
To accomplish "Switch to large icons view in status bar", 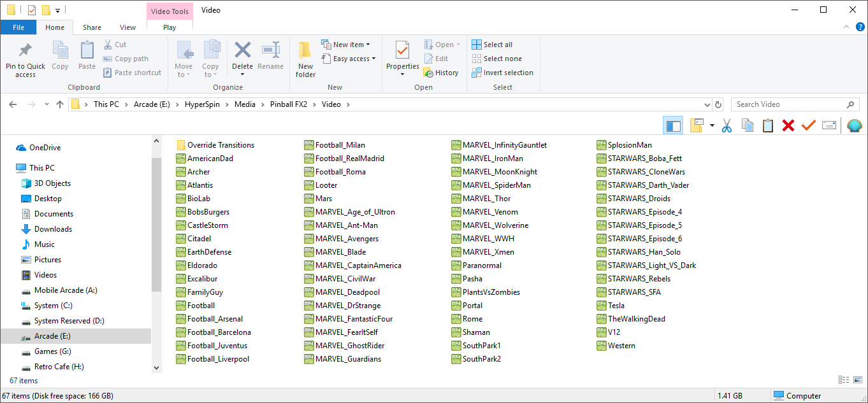I will click(857, 380).
